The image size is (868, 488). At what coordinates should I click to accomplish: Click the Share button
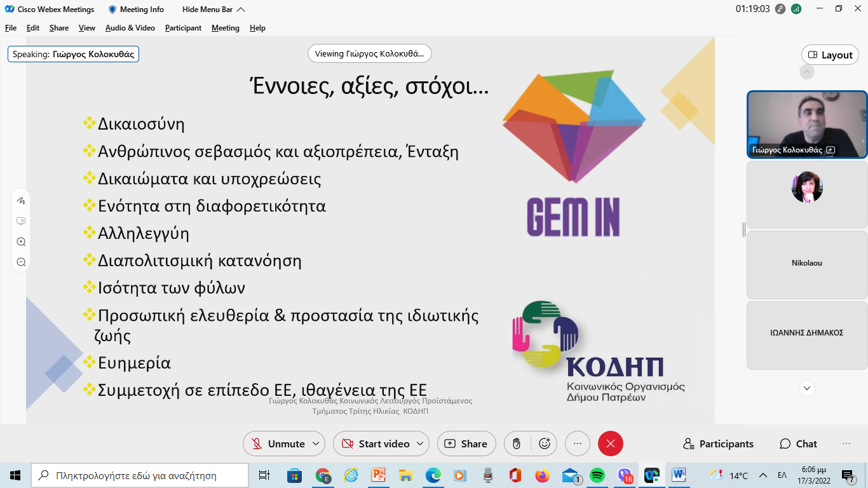(466, 444)
